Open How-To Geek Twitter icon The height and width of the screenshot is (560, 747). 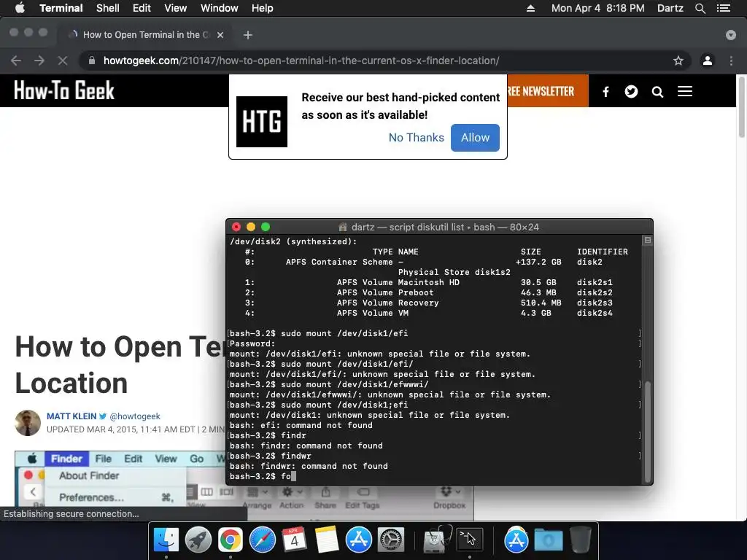point(631,91)
